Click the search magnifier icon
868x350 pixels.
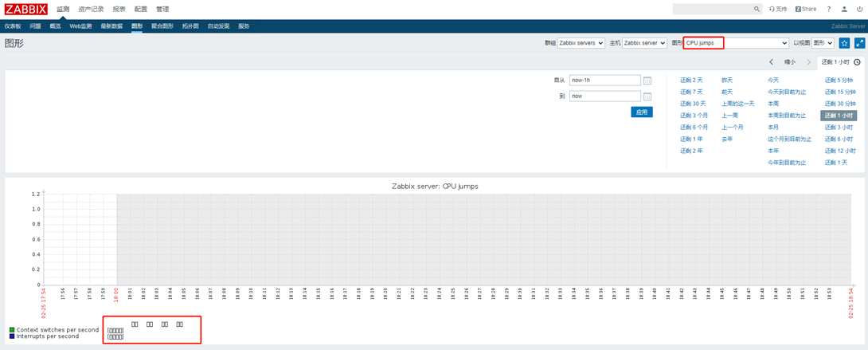coord(757,10)
